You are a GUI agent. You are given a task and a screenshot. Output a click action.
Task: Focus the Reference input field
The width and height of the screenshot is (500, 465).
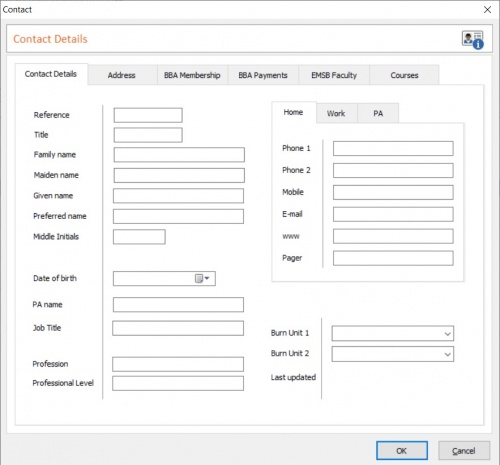[x=148, y=115]
